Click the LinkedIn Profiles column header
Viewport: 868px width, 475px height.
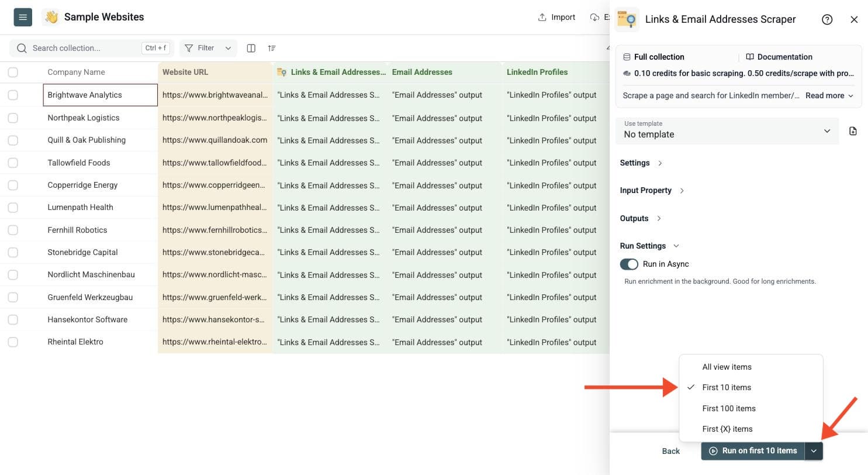(x=556, y=73)
